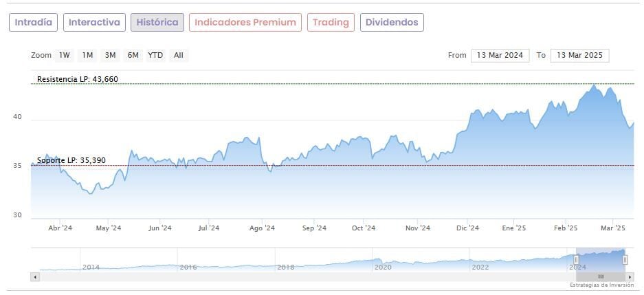The height and width of the screenshot is (295, 644).
Task: Click the scrollbar left arrow
Action: pos(35,276)
